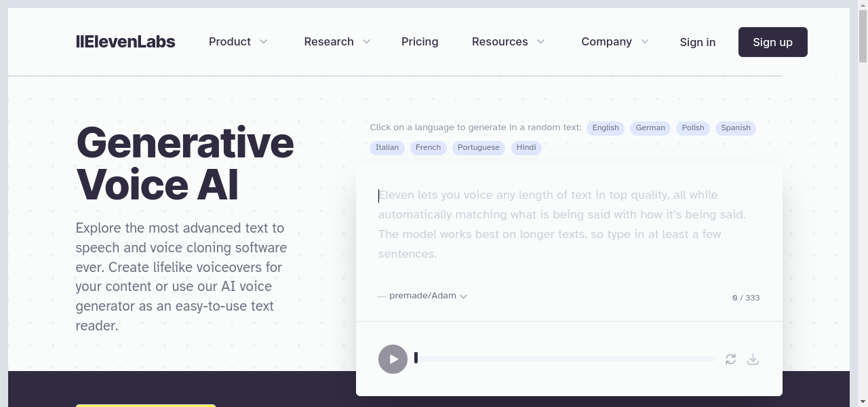The width and height of the screenshot is (868, 407).
Task: Select the Italian language chip
Action: tap(387, 148)
